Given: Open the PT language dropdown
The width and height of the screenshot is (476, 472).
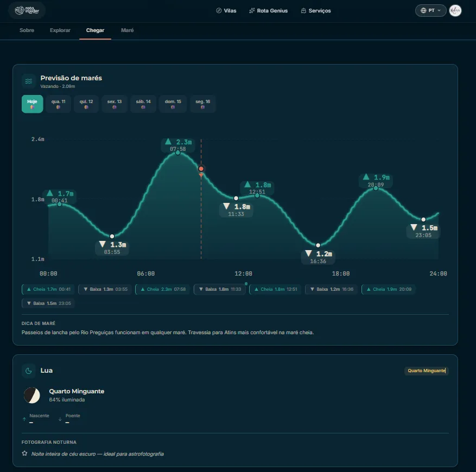Looking at the screenshot, I should [430, 10].
